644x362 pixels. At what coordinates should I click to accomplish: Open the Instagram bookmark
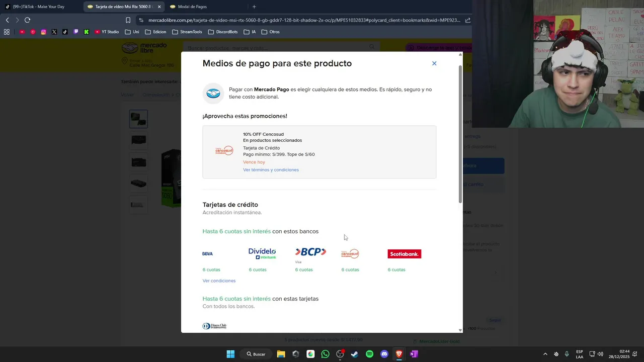point(44,32)
